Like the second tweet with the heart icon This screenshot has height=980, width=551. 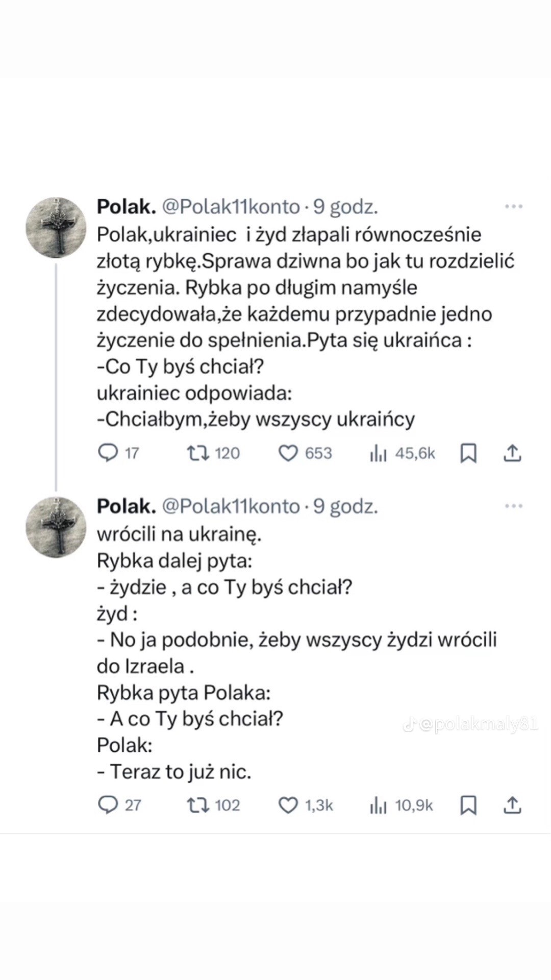click(289, 805)
